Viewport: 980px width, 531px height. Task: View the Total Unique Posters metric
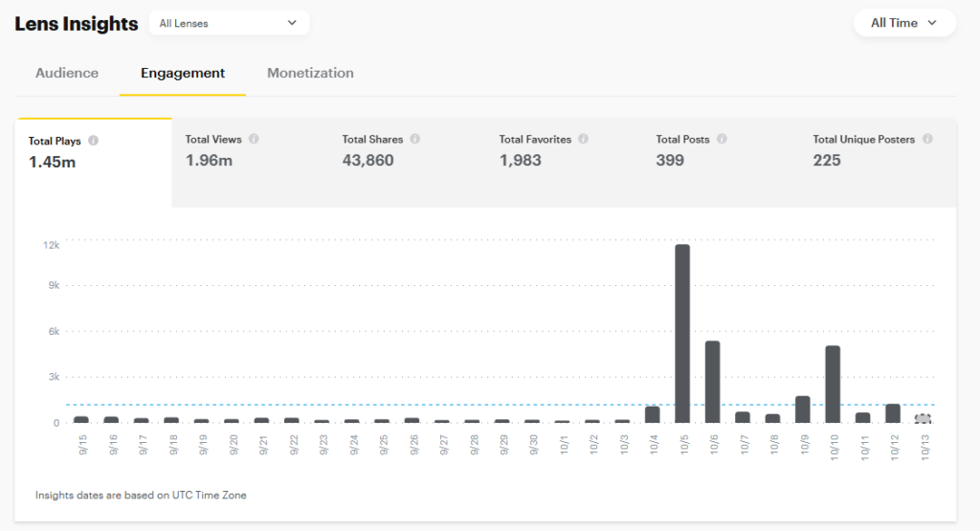[876, 162]
